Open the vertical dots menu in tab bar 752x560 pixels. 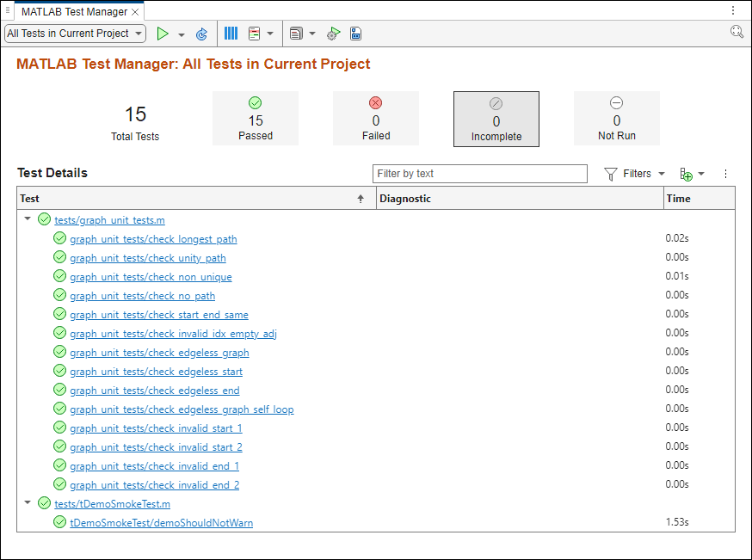tap(733, 10)
